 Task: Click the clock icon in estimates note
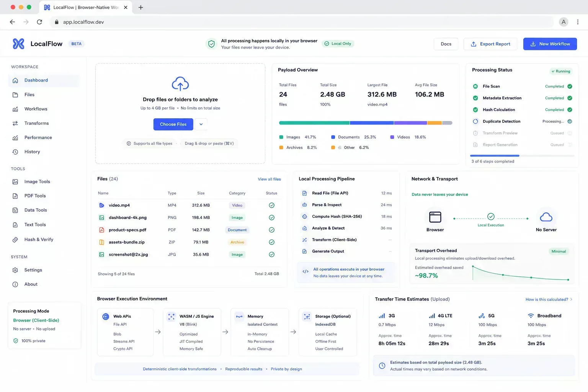[382, 366]
